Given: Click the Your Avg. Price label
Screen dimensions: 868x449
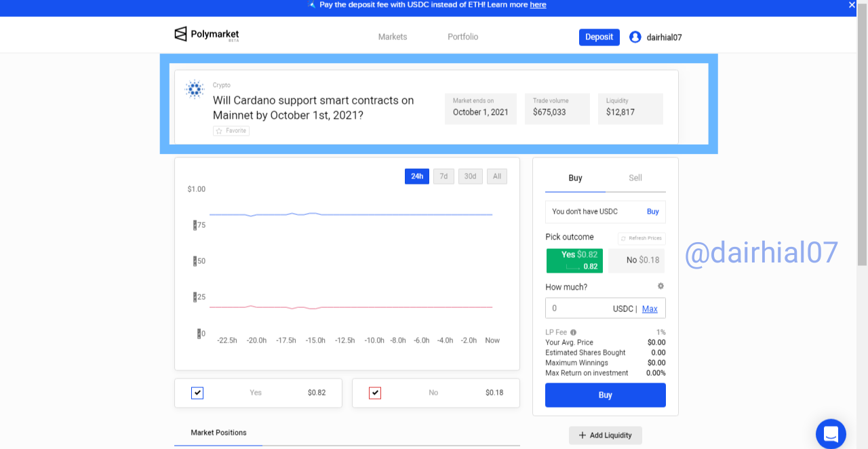Looking at the screenshot, I should 570,343.
